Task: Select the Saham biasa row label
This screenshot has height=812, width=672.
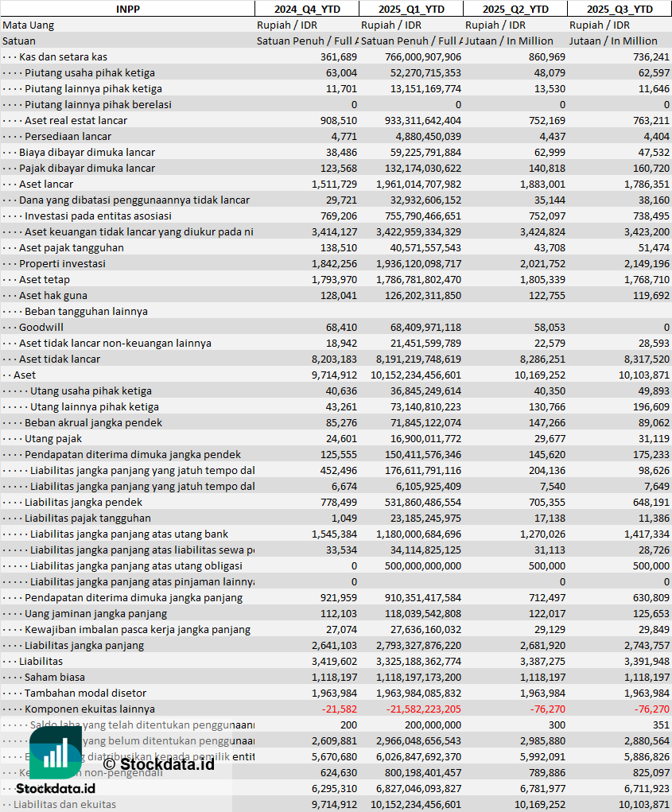Action: point(54,678)
